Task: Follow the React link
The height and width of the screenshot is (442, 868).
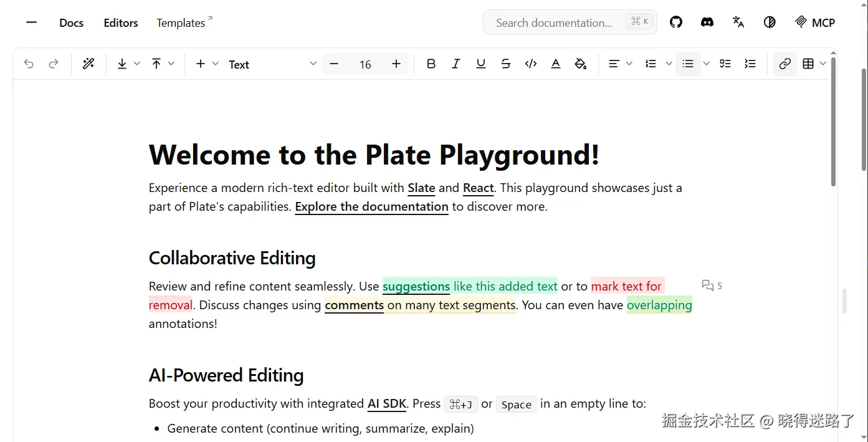Action: [x=479, y=188]
